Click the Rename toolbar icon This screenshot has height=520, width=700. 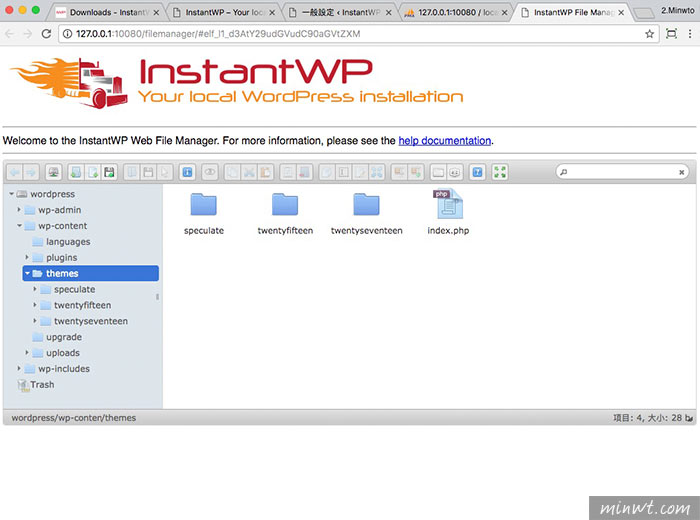pyautogui.click(x=344, y=172)
